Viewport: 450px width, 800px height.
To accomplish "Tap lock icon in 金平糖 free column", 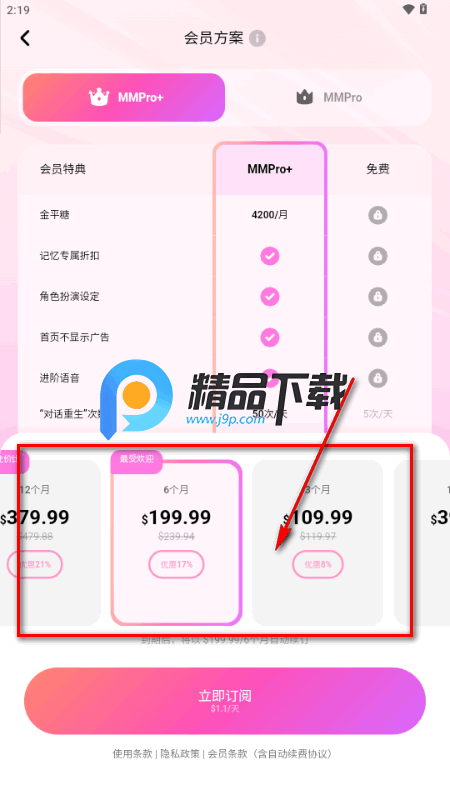I will (x=378, y=215).
